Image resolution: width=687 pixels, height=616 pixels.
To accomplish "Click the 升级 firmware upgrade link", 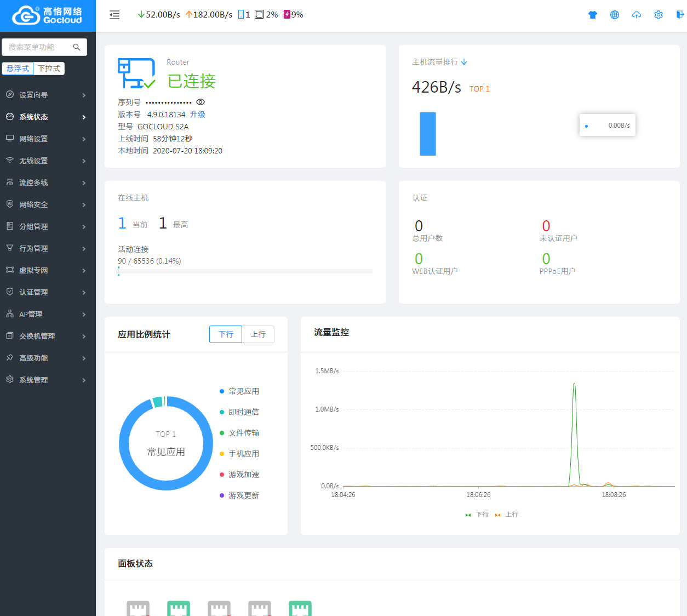I will [198, 115].
